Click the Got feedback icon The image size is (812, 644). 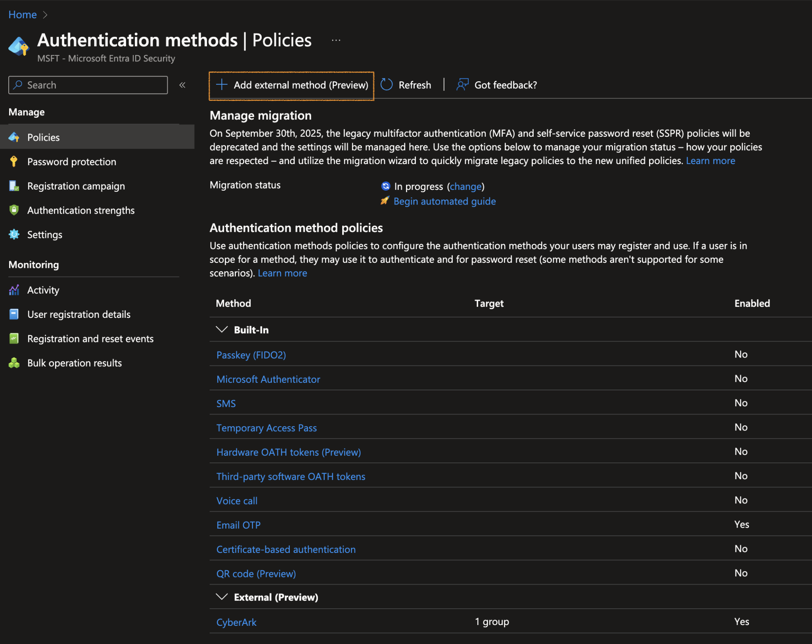click(x=462, y=84)
